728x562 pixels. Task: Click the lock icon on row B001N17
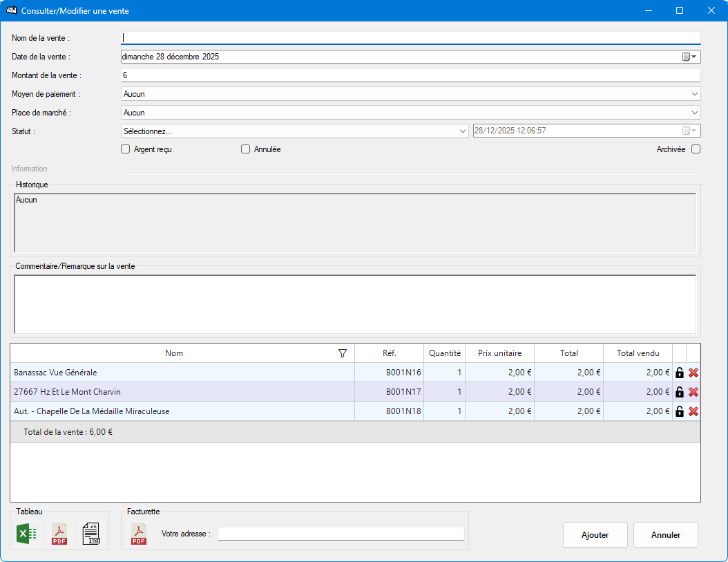click(x=680, y=392)
